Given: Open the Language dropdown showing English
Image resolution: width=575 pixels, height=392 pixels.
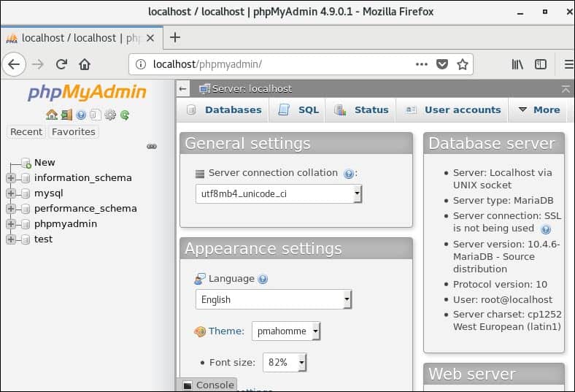Looking at the screenshot, I should pos(274,299).
